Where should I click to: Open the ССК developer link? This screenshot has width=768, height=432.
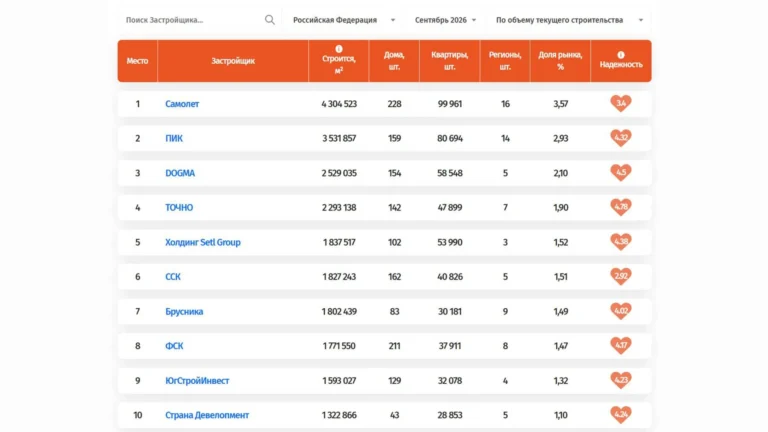(173, 277)
